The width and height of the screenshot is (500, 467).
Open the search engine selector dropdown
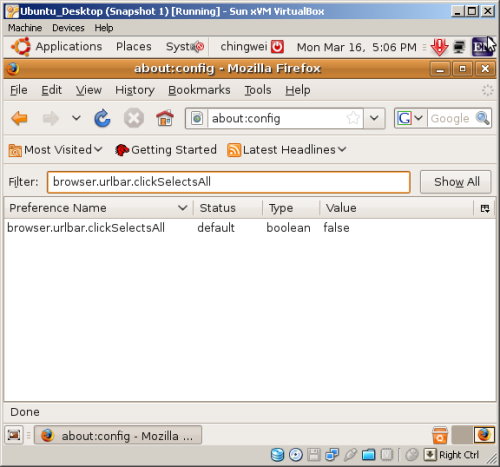[418, 118]
